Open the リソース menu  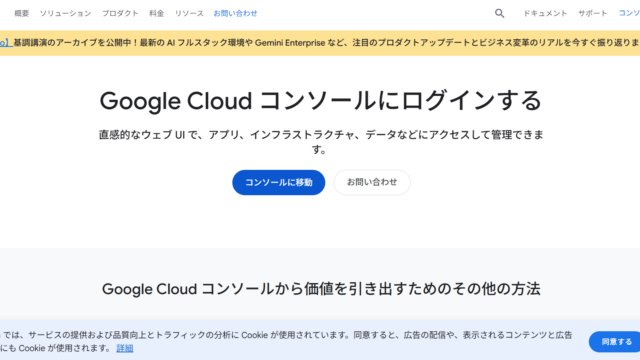[189, 13]
